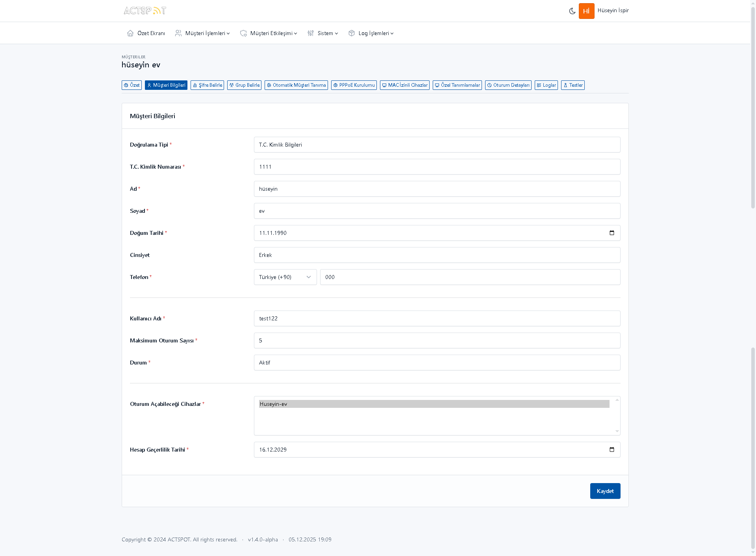Screen dimensions: 756x556
Task: Open the Şifre Belirle tab
Action: (207, 85)
